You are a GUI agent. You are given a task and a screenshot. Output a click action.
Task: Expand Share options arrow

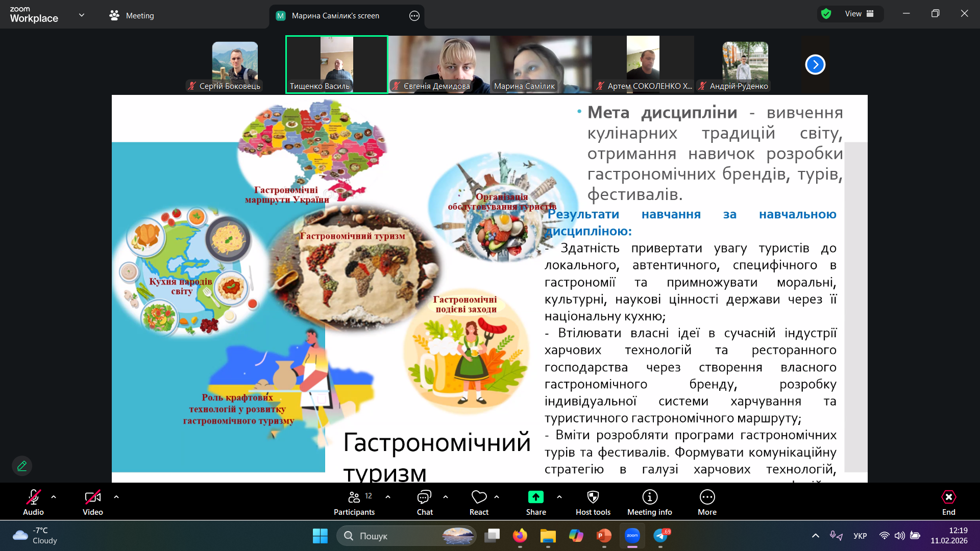tap(559, 497)
